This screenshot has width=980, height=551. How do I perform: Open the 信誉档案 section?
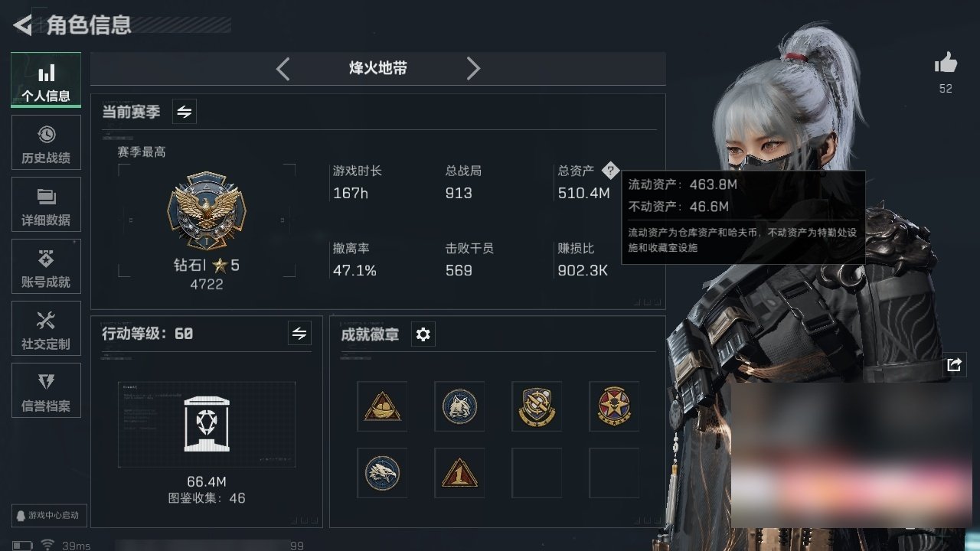tap(46, 390)
